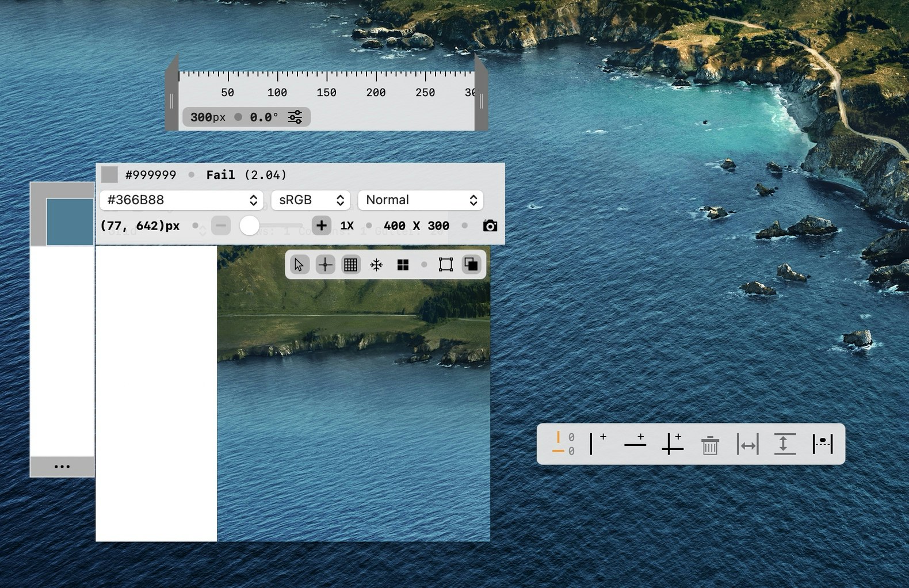Click the four-squares tile icon
The width and height of the screenshot is (909, 588).
[403, 265]
